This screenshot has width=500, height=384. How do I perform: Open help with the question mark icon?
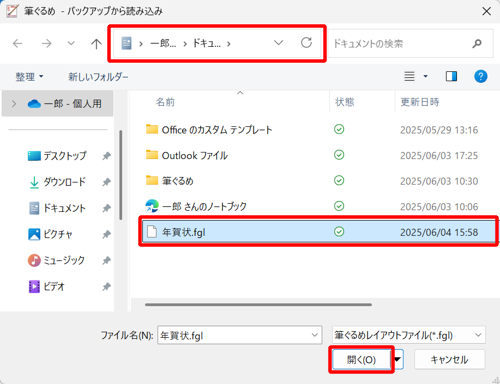[481, 76]
